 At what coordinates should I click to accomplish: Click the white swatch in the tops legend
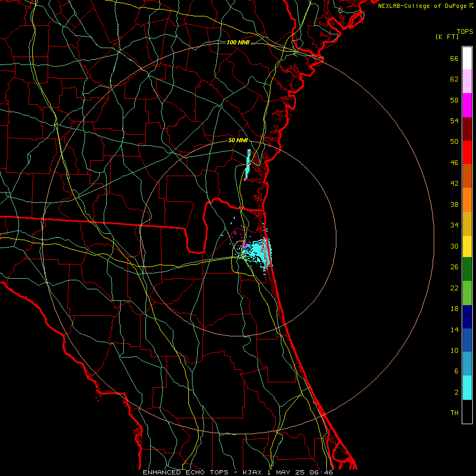[x=467, y=58]
